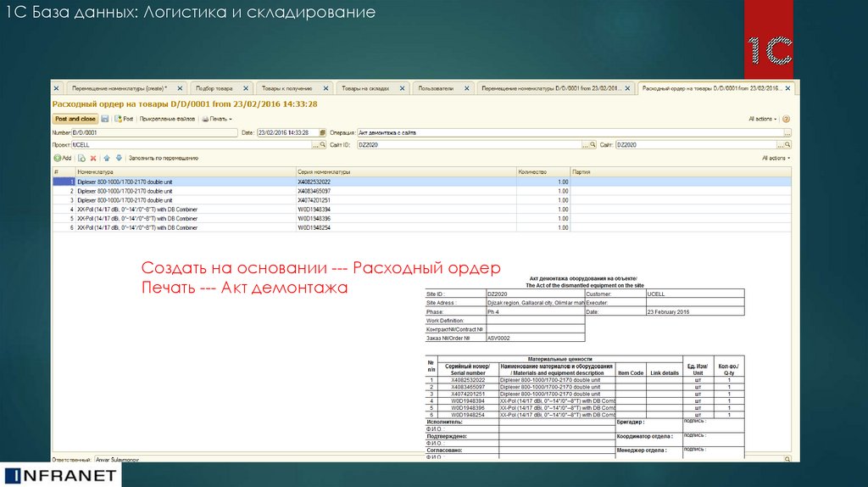This screenshot has height=487, width=868.
Task: Close the Расходный ордер на товары tab
Action: [x=787, y=88]
